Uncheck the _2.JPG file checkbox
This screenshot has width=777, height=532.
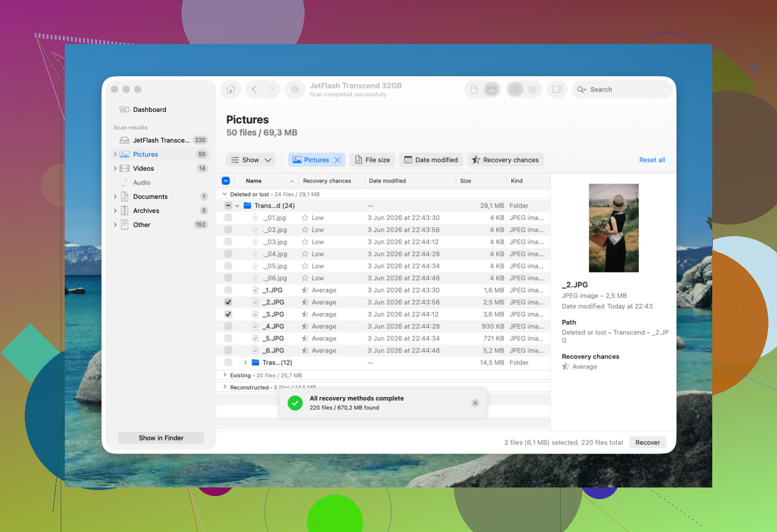pos(228,302)
